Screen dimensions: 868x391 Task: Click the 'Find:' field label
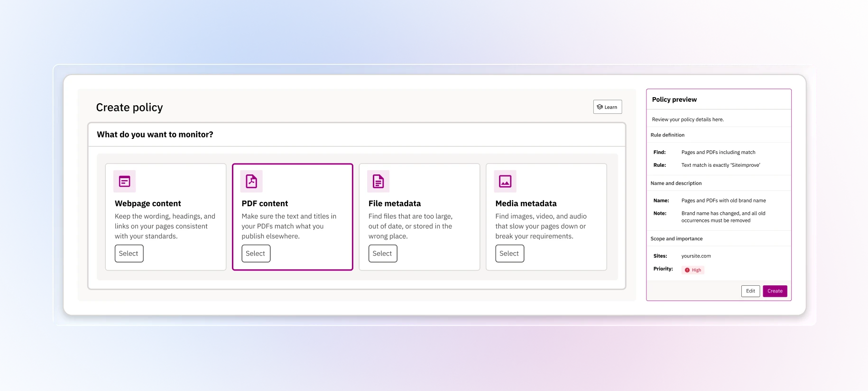(659, 152)
